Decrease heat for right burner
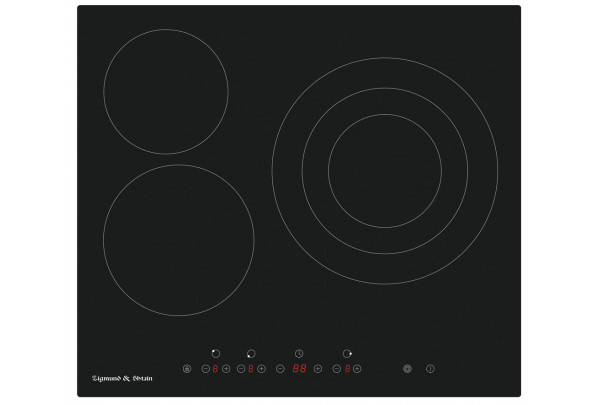This screenshot has height=405, width=600. pyautogui.click(x=337, y=369)
